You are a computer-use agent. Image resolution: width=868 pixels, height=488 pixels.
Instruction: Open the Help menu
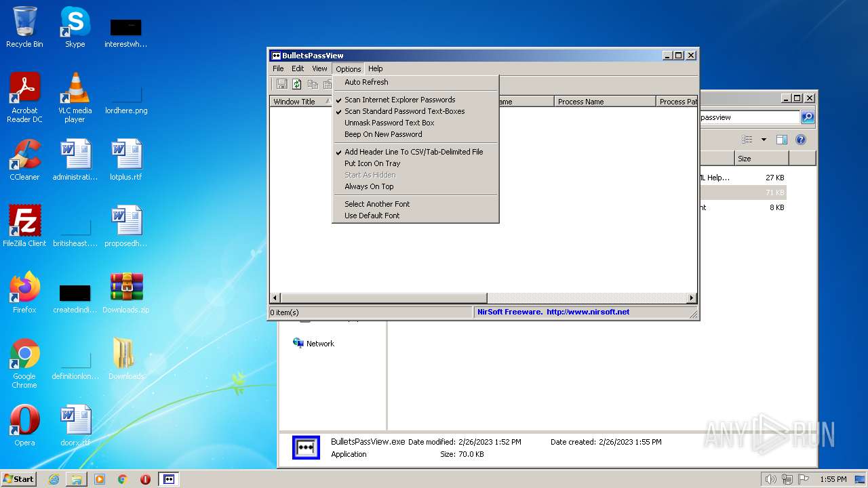click(x=375, y=68)
